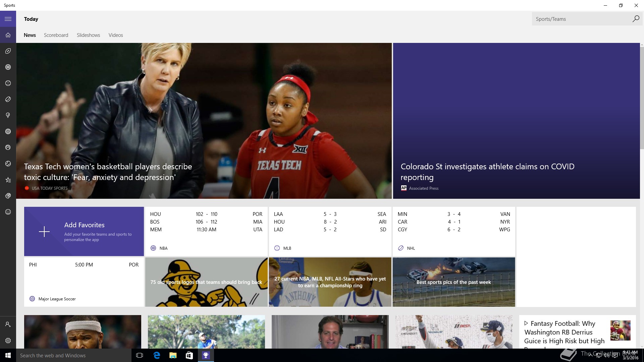
Task: Click the Associated Press source label
Action: point(424,188)
